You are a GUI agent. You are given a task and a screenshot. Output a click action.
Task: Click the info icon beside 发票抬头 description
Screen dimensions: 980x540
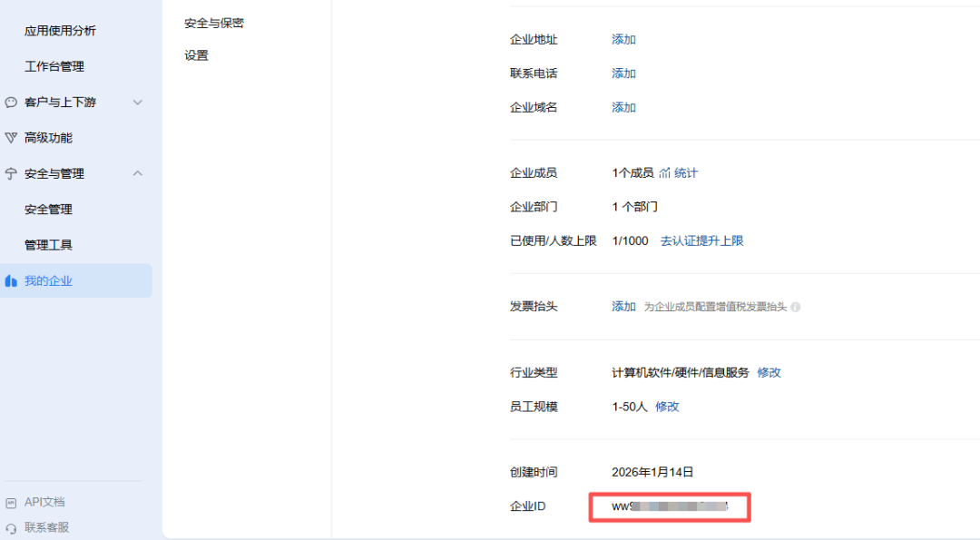tap(796, 307)
